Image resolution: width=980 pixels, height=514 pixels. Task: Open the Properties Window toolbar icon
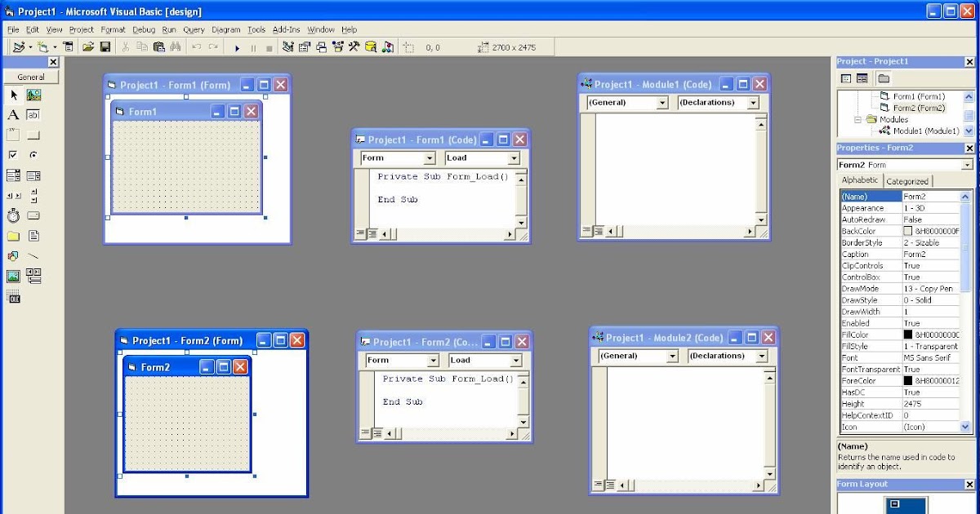click(305, 47)
